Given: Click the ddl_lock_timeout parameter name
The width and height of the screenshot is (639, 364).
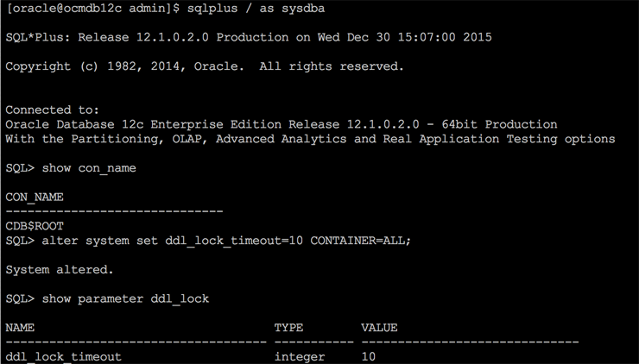Looking at the screenshot, I should pyautogui.click(x=63, y=356).
